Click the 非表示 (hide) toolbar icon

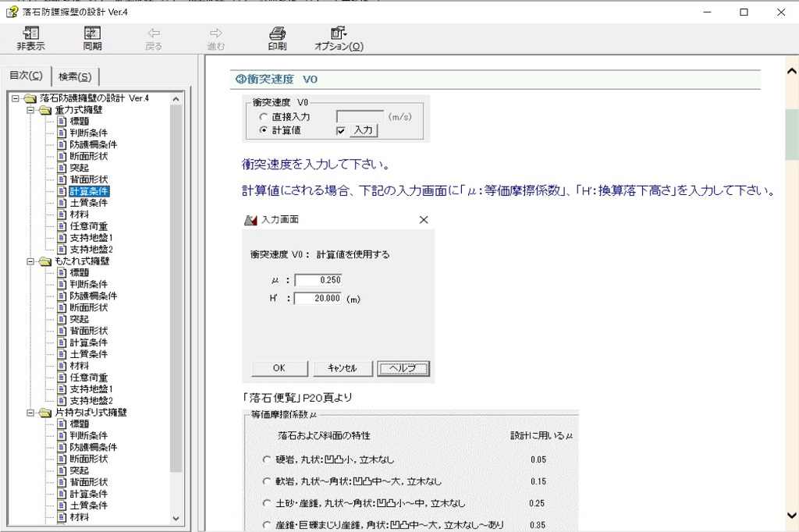coord(30,34)
